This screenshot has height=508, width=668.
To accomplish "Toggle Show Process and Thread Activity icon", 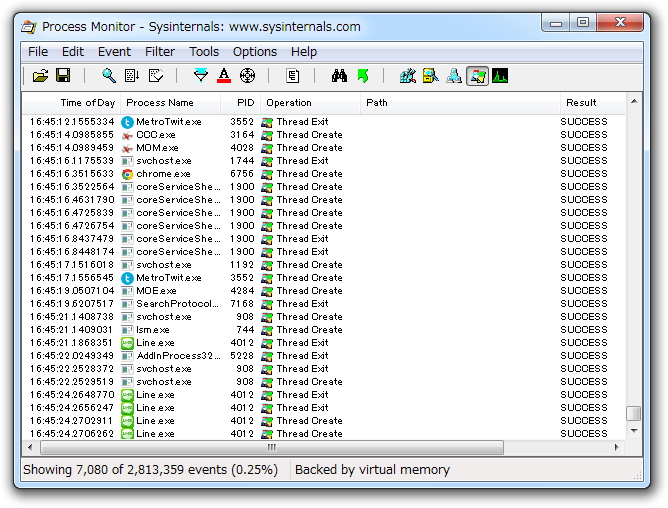I will 477,76.
